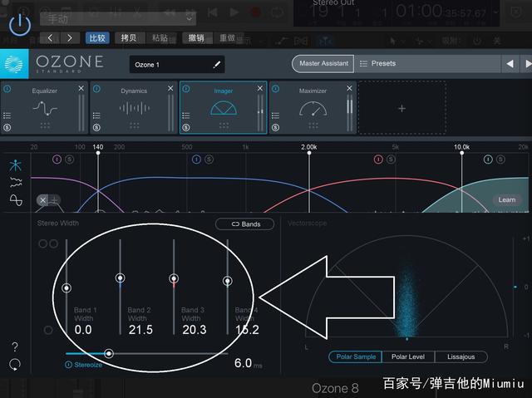The image size is (532, 398).
Task: Click Band 1 Width slider handle
Action: (66, 288)
